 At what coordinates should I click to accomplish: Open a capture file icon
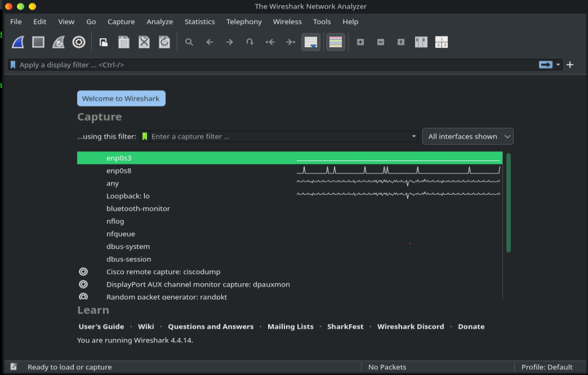(104, 42)
